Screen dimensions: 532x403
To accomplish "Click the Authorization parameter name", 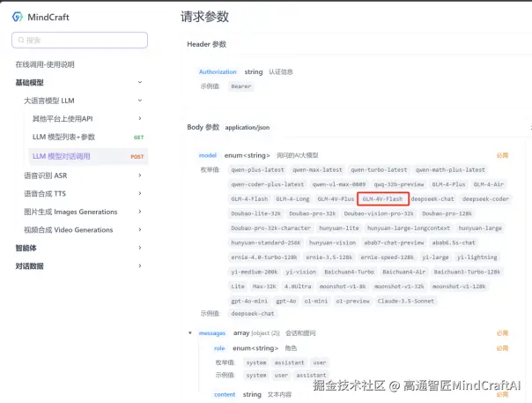I will pyautogui.click(x=218, y=71).
